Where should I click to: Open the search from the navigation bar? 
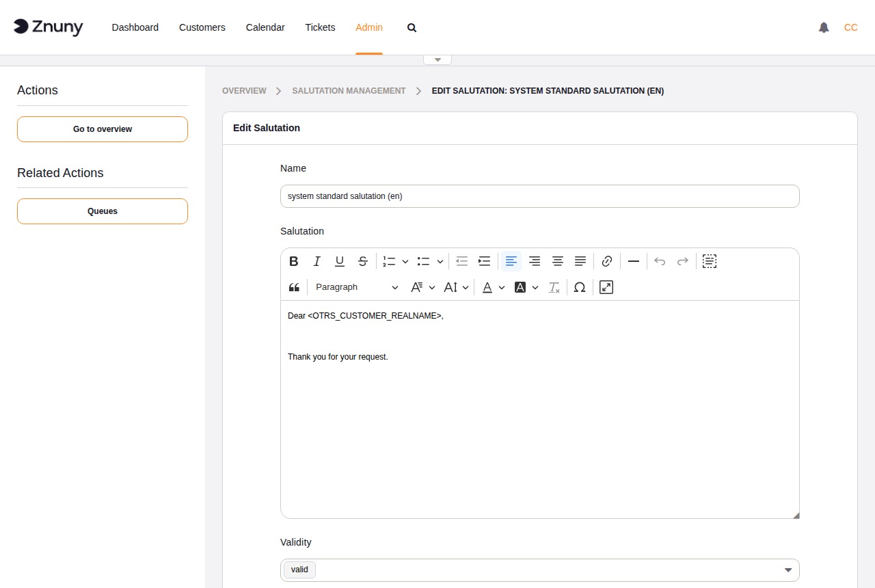point(412,28)
